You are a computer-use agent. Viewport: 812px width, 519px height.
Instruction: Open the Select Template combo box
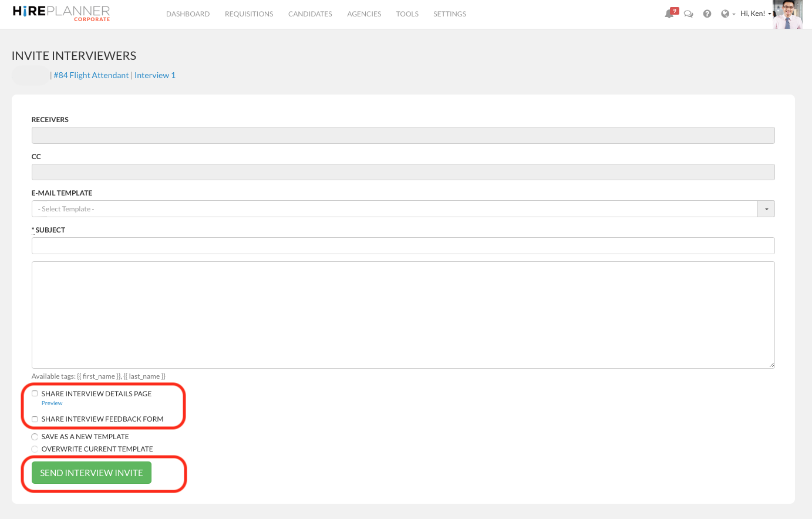point(395,209)
